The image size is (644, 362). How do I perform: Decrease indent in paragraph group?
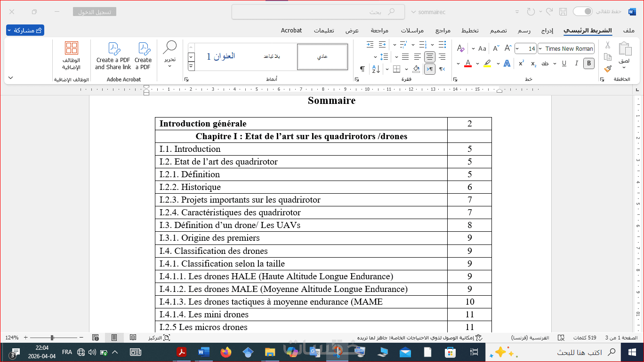point(382,45)
